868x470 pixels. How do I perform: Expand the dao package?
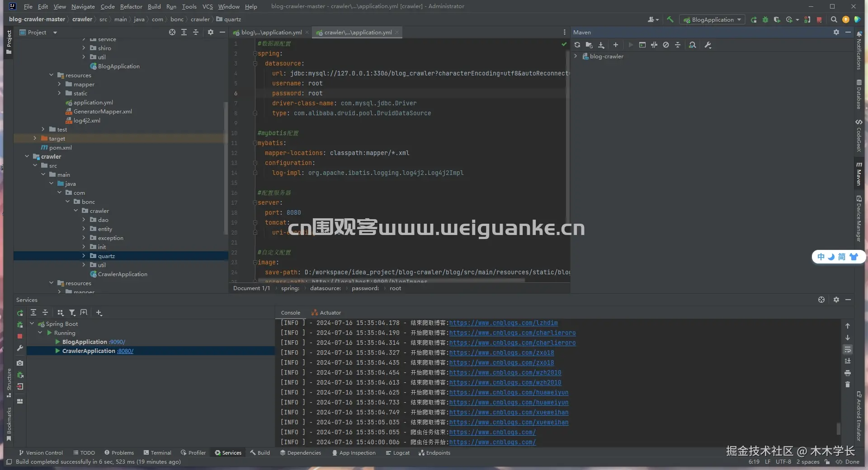pos(84,220)
